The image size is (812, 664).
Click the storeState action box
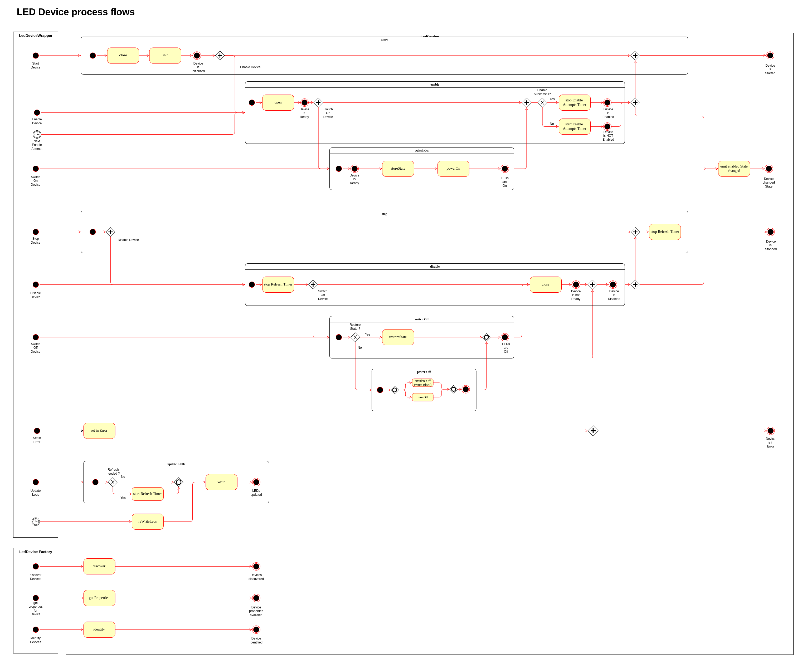pyautogui.click(x=398, y=169)
